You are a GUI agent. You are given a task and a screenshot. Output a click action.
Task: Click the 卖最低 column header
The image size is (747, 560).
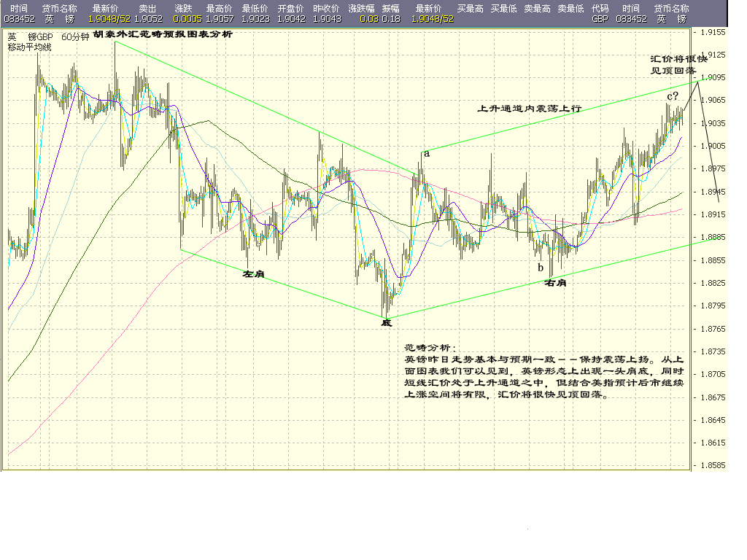point(570,9)
